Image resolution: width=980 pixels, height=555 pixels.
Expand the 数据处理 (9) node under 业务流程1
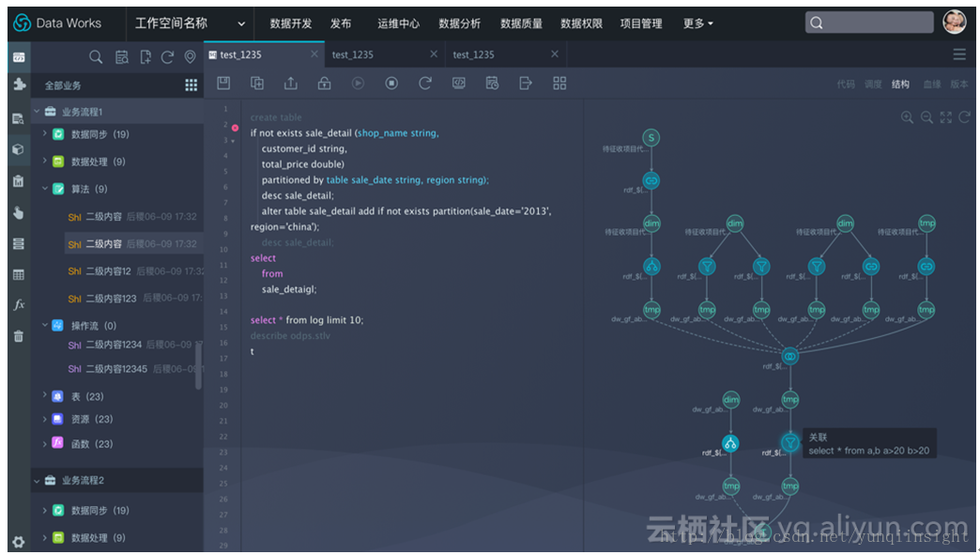click(x=45, y=162)
